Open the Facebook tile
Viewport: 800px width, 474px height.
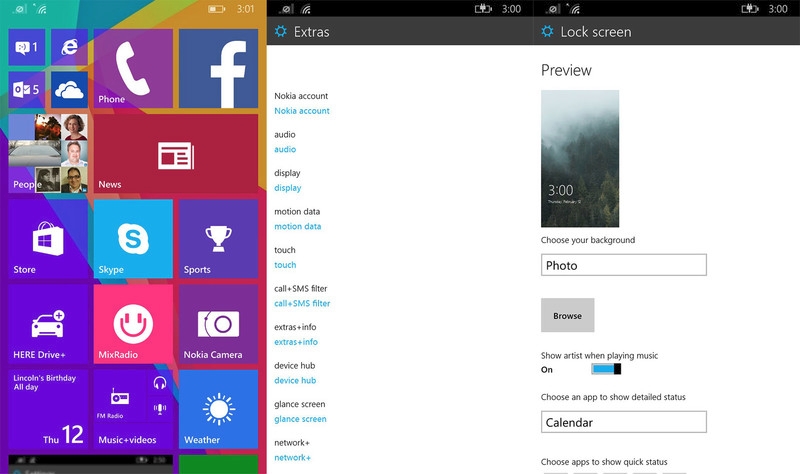click(x=218, y=68)
